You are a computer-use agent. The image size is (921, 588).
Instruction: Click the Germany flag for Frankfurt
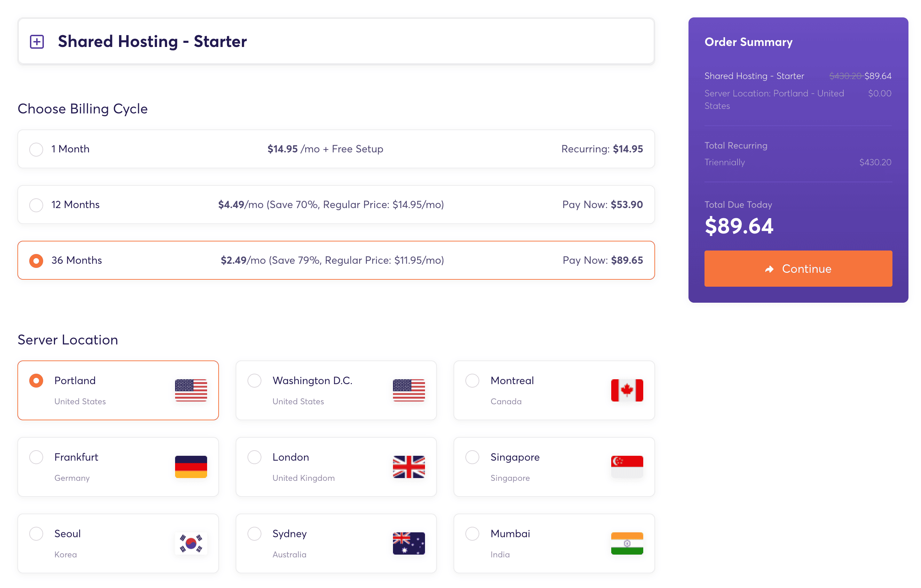pos(191,467)
